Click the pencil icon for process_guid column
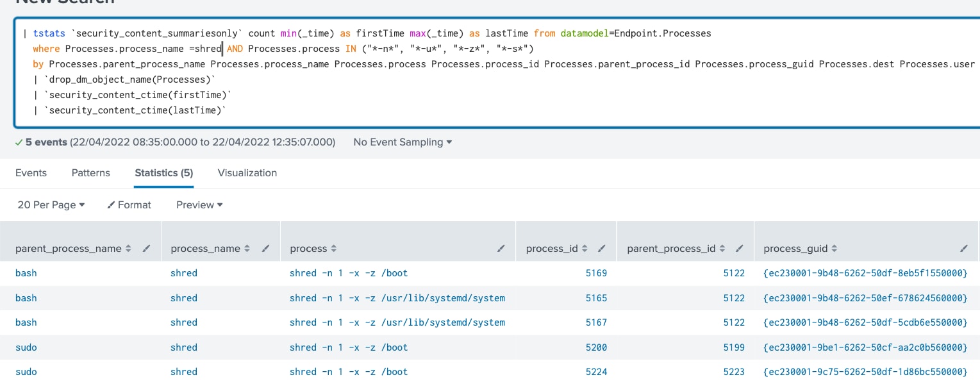980x384 pixels. click(963, 249)
